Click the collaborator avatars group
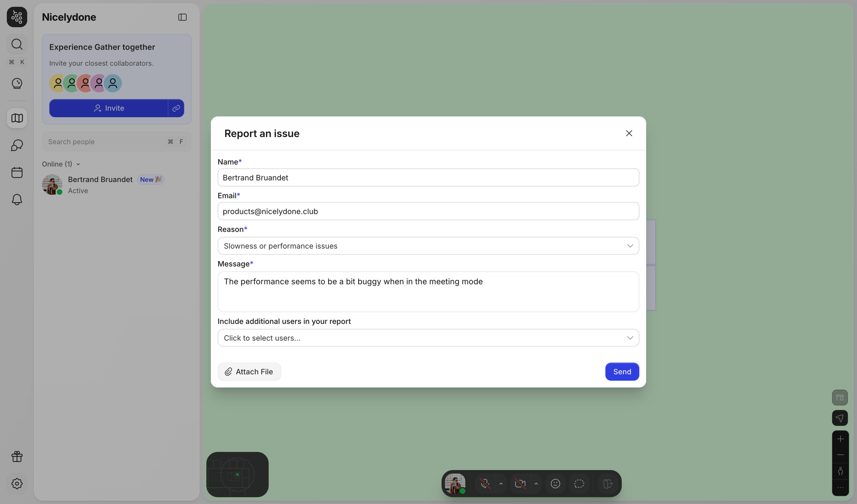 click(85, 83)
